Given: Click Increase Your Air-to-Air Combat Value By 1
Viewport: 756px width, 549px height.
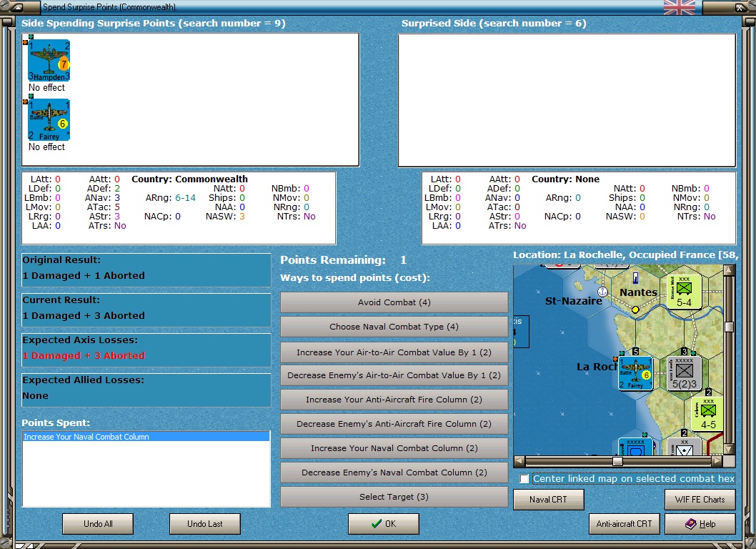Looking at the screenshot, I should 394,352.
